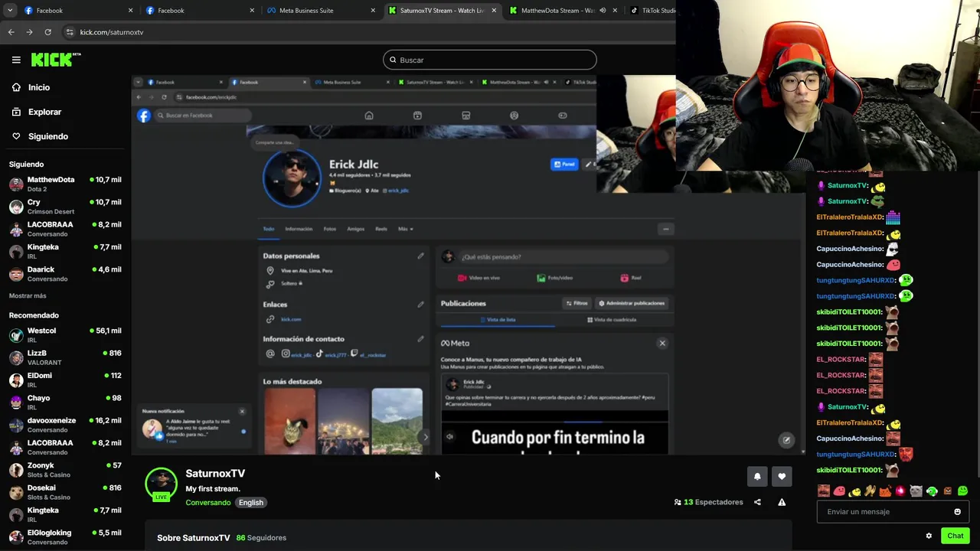Toggle the notification bell for SaturnoxTV
980x551 pixels.
[x=757, y=476]
